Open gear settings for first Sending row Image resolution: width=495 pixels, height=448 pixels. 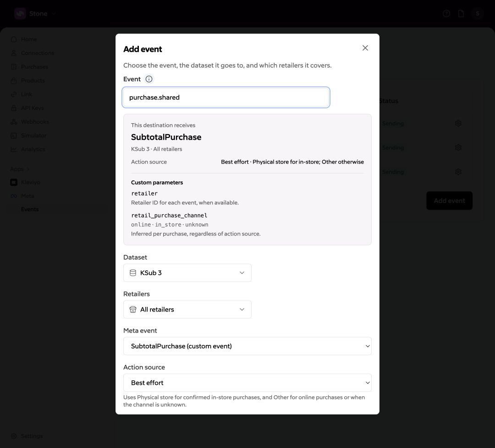click(x=458, y=123)
